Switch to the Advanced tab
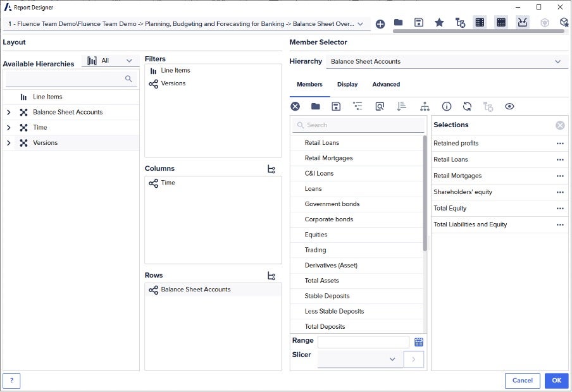Viewport: 572px width, 392px height. tap(386, 85)
